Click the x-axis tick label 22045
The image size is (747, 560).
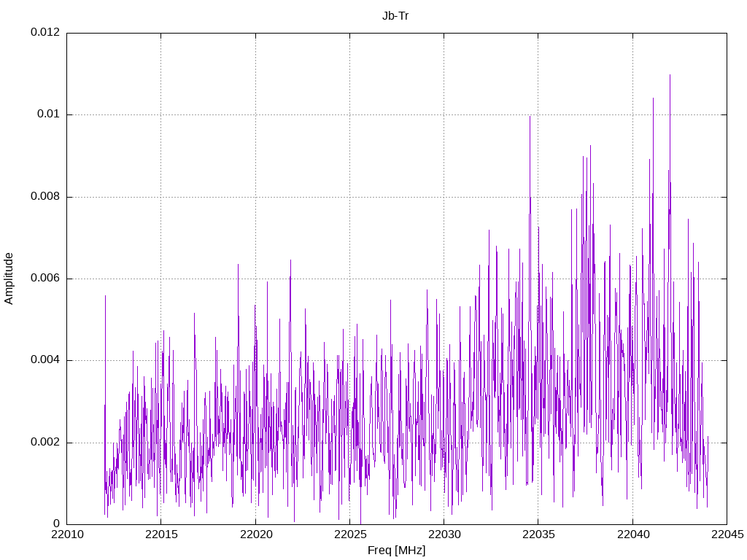[x=727, y=534]
